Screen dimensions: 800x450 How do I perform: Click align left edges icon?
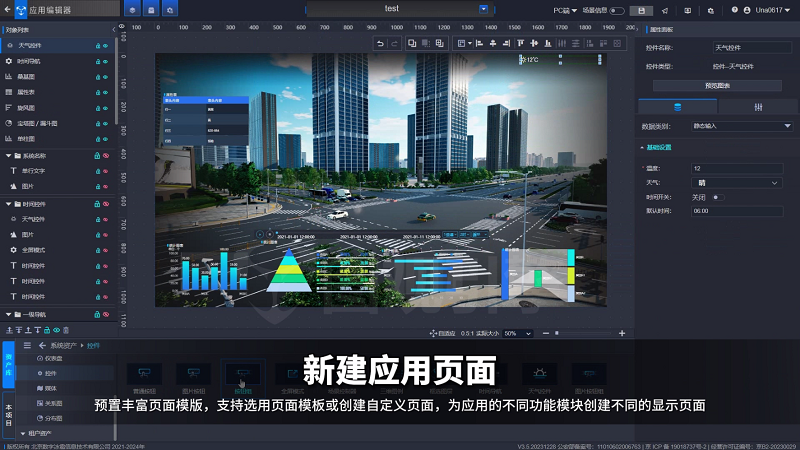479,44
